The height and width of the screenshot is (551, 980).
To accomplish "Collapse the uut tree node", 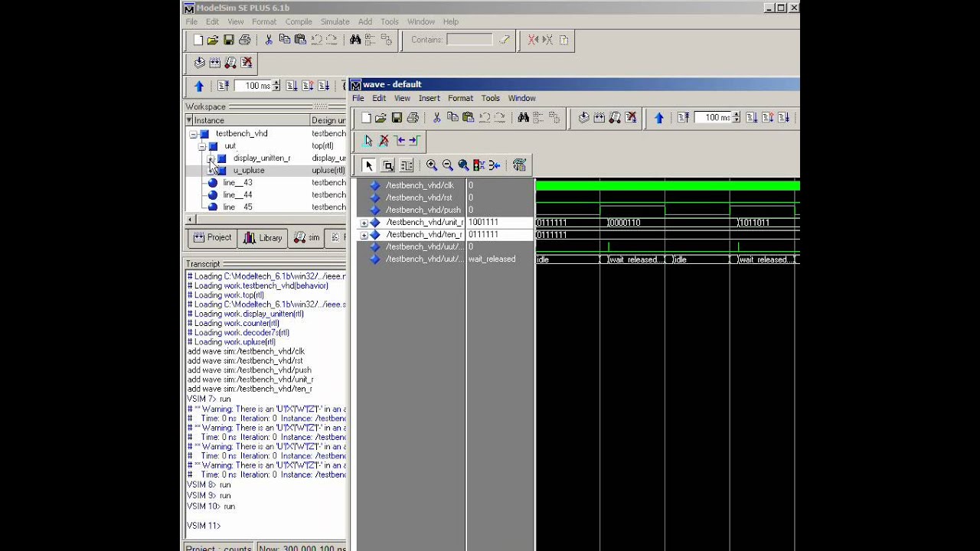I will coord(202,146).
